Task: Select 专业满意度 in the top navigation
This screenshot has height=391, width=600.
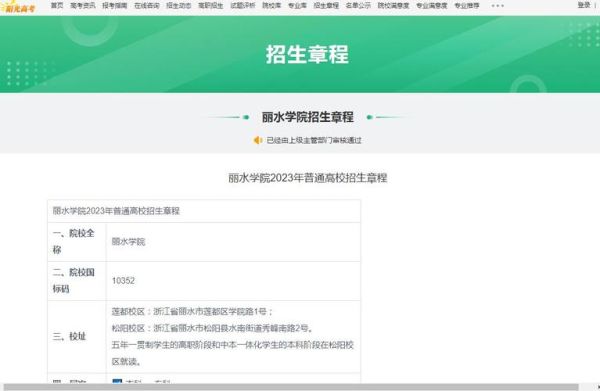Action: 432,5
